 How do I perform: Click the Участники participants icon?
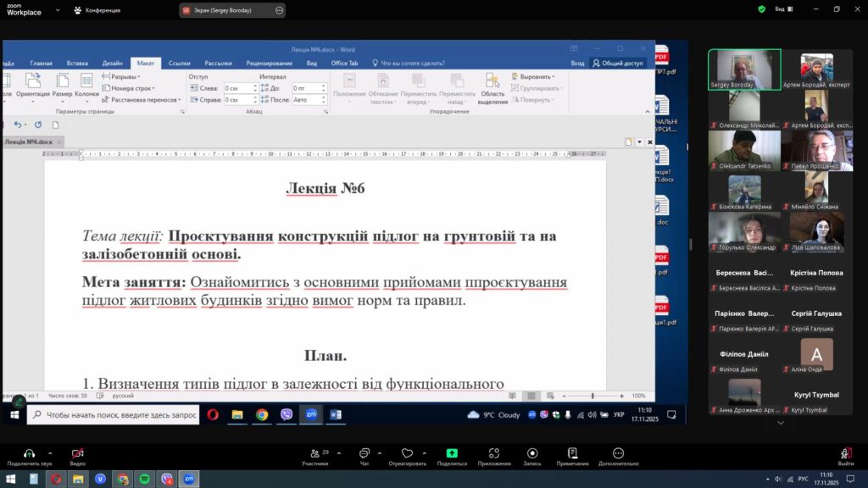[x=314, y=453]
